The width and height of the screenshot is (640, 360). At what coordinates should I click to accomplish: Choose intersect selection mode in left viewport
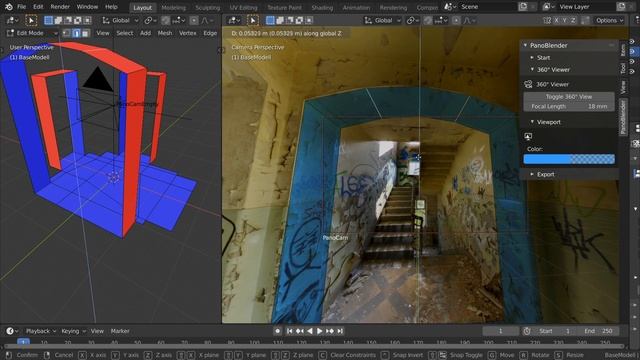coord(87,20)
